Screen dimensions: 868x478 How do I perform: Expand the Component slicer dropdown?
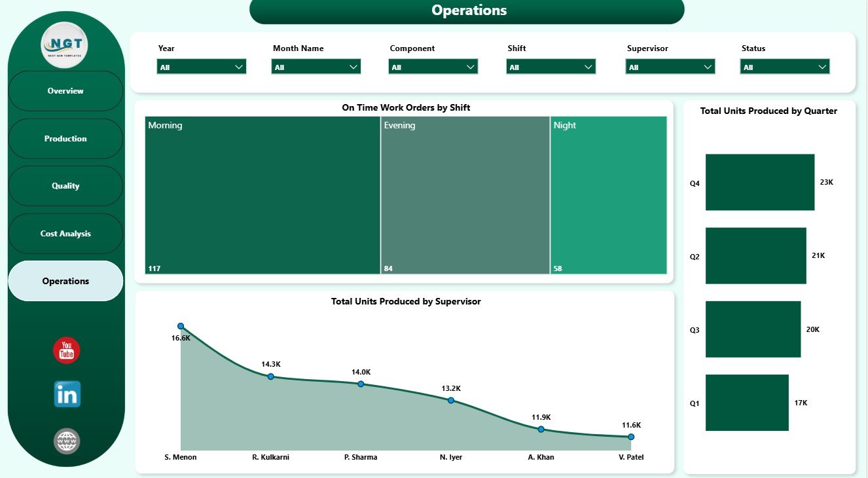(x=433, y=67)
